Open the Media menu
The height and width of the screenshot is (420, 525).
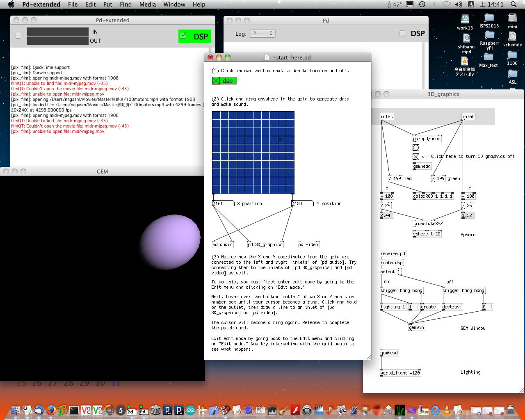147,5
